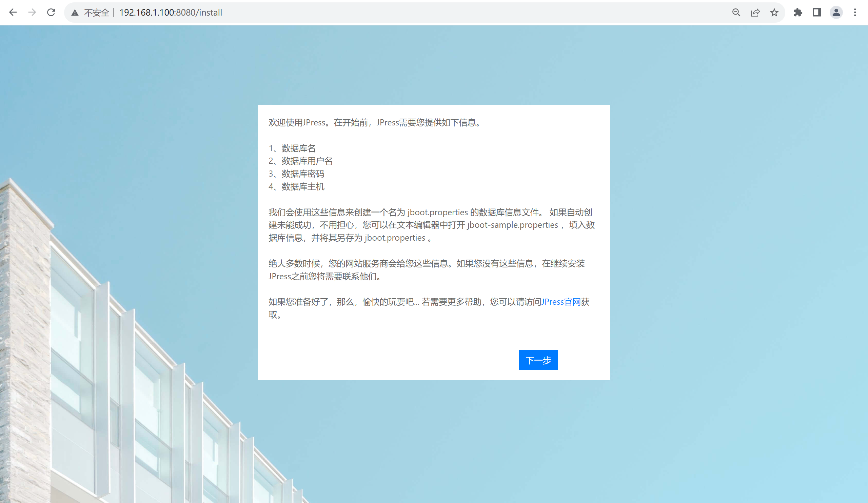Viewport: 868px width, 503px height.
Task: Open the JPress官网 link
Action: click(561, 302)
